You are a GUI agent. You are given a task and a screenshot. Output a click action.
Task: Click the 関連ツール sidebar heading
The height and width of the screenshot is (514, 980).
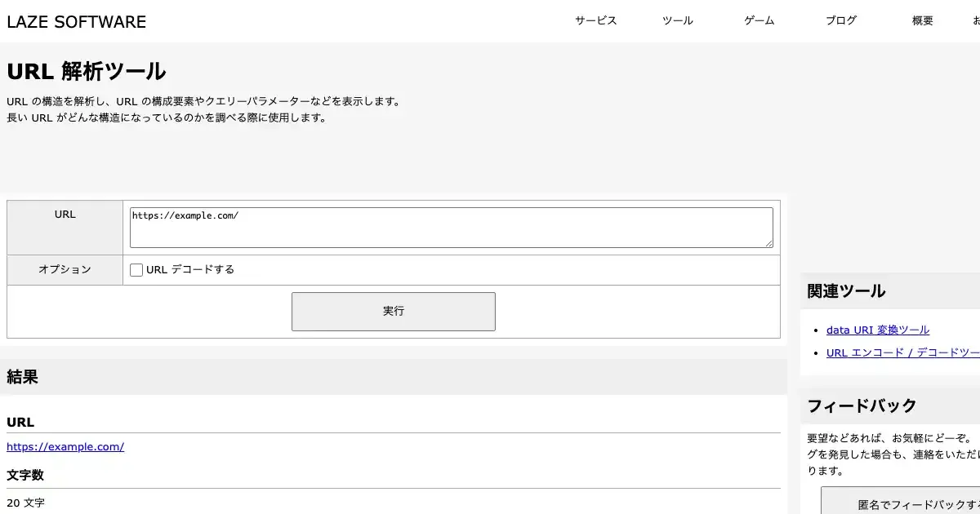(846, 291)
